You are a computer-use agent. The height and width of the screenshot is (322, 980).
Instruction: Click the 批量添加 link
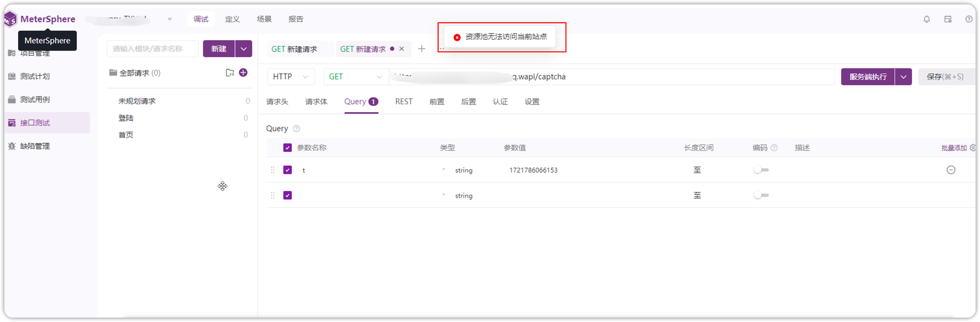[x=954, y=148]
